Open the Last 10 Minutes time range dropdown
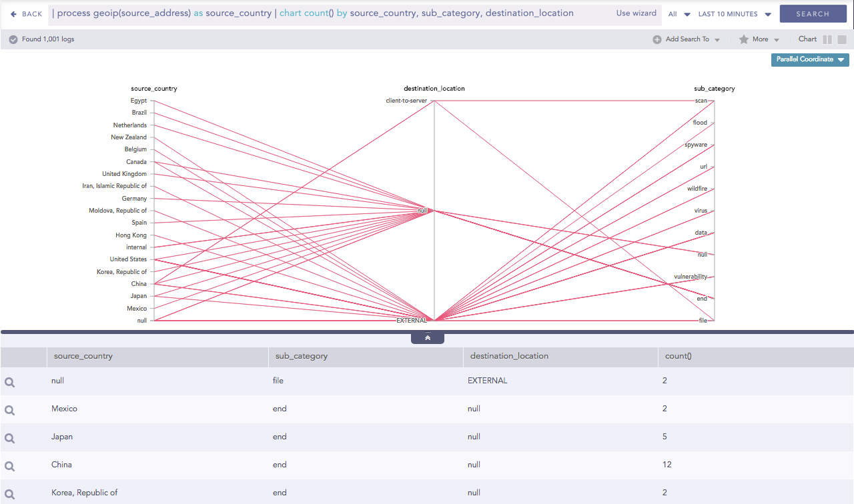The image size is (854, 504). [735, 14]
